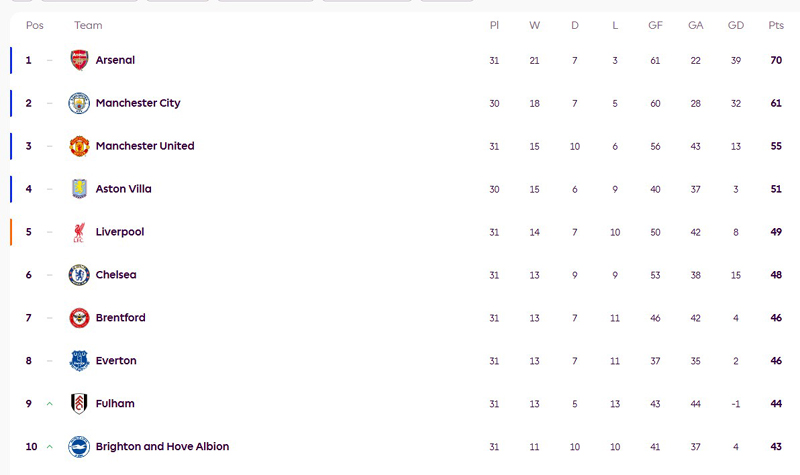Sort table by Pts column header
This screenshot has height=475, width=800.
point(776,25)
